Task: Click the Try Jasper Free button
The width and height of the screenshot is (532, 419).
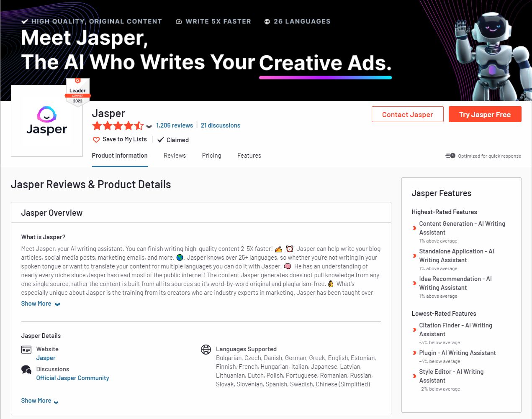Action: (485, 114)
